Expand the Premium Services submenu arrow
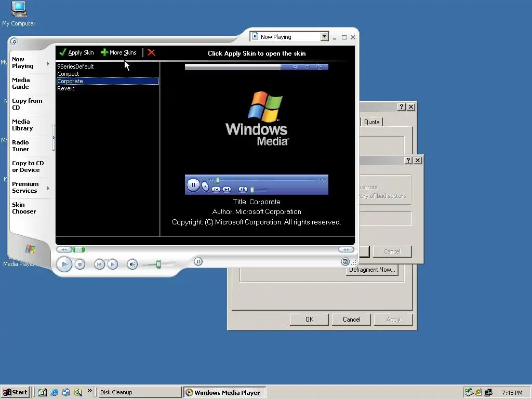 [x=48, y=188]
